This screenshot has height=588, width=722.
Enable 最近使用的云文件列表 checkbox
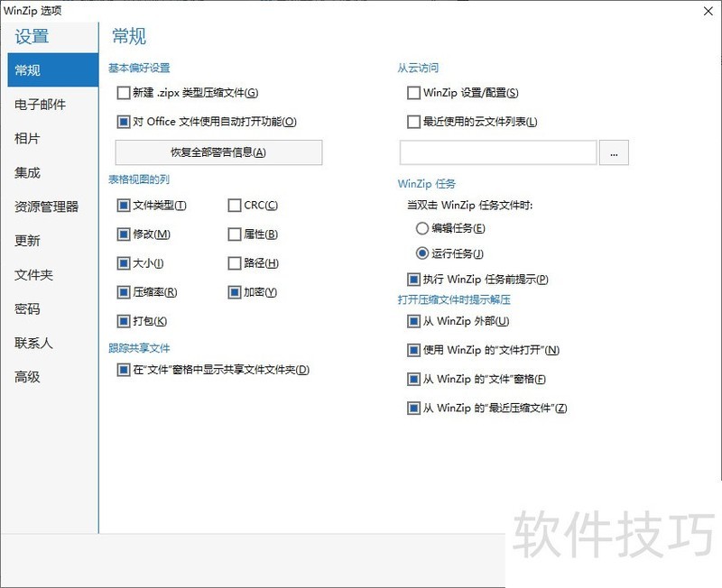[413, 122]
